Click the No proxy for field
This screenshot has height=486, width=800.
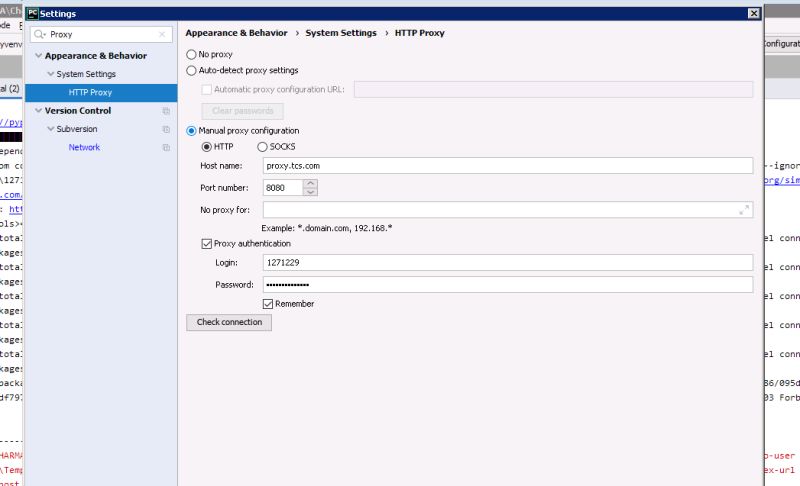coord(508,210)
